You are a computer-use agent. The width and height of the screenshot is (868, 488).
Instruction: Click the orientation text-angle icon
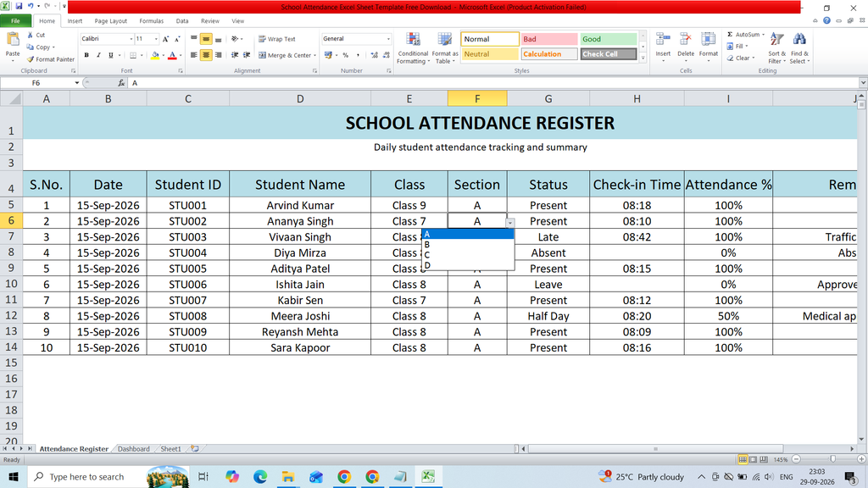point(235,39)
